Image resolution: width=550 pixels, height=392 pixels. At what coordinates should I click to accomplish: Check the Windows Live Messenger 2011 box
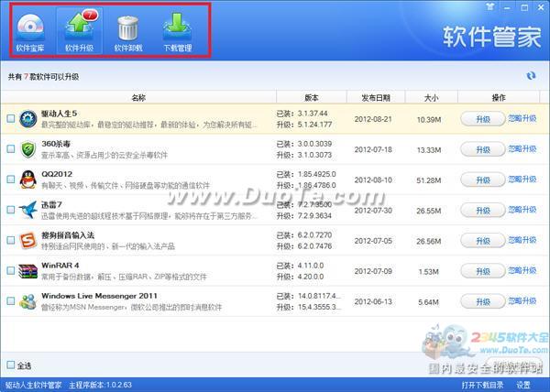click(x=11, y=301)
